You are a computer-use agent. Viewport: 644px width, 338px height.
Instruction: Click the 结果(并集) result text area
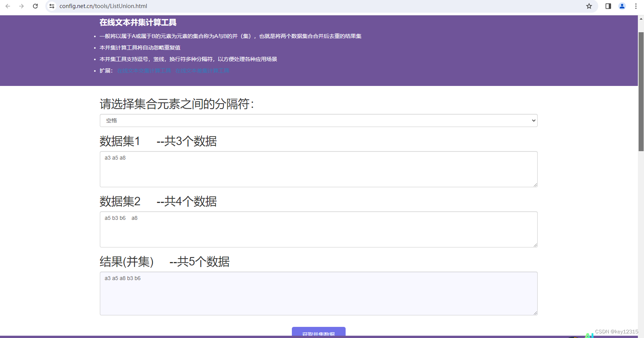pos(318,293)
